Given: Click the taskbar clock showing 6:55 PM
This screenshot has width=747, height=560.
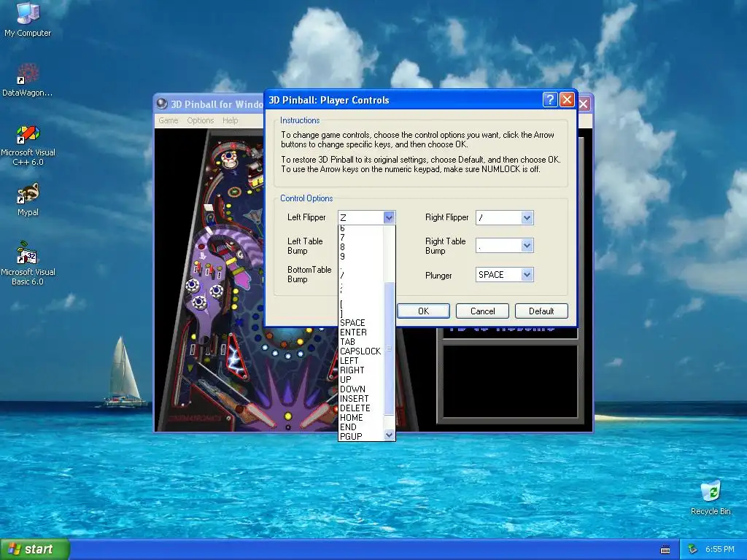Looking at the screenshot, I should pos(720,550).
